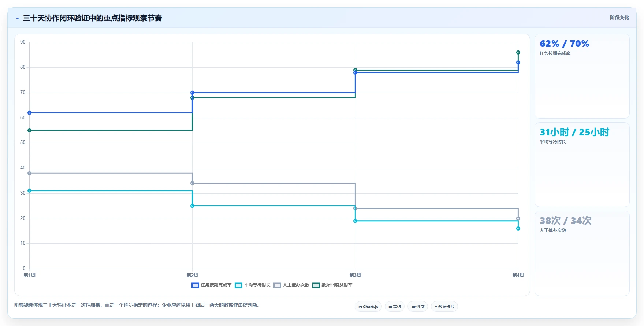Click the blue data point at 第4周 (82)
Screen dimensions: 644x326
click(518, 63)
